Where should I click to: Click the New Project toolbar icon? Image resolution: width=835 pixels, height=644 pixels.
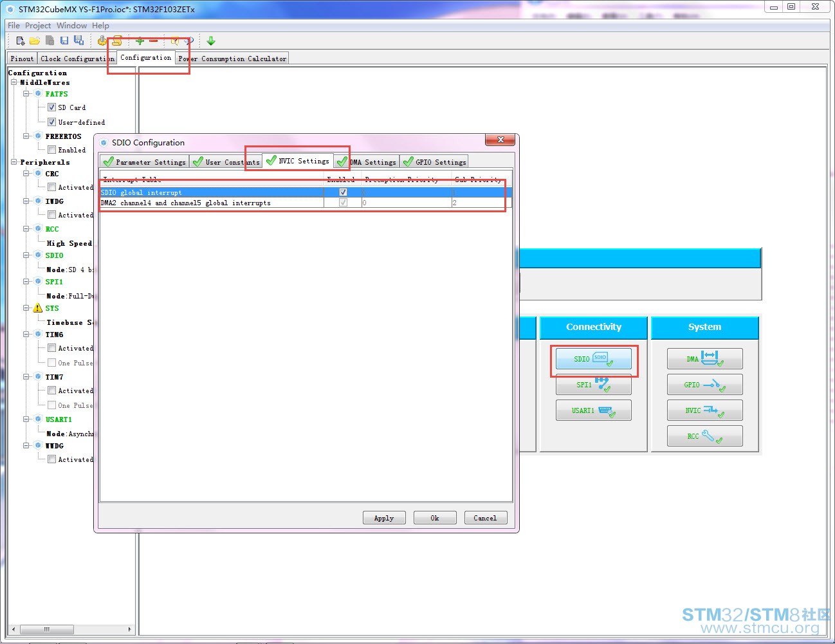[x=21, y=41]
